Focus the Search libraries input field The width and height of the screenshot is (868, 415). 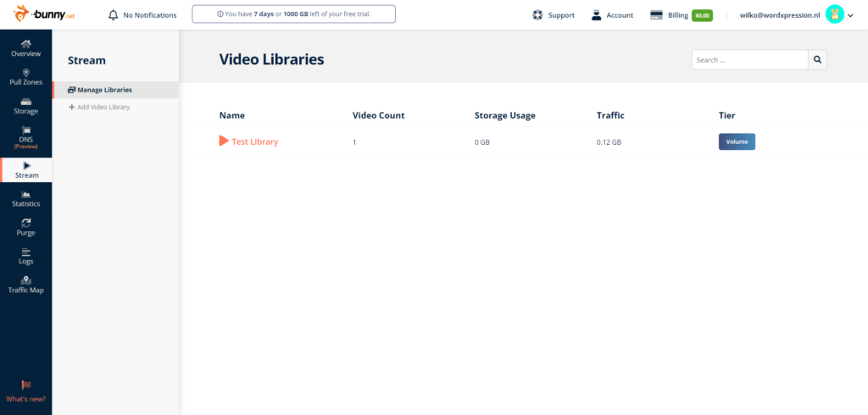pos(749,60)
